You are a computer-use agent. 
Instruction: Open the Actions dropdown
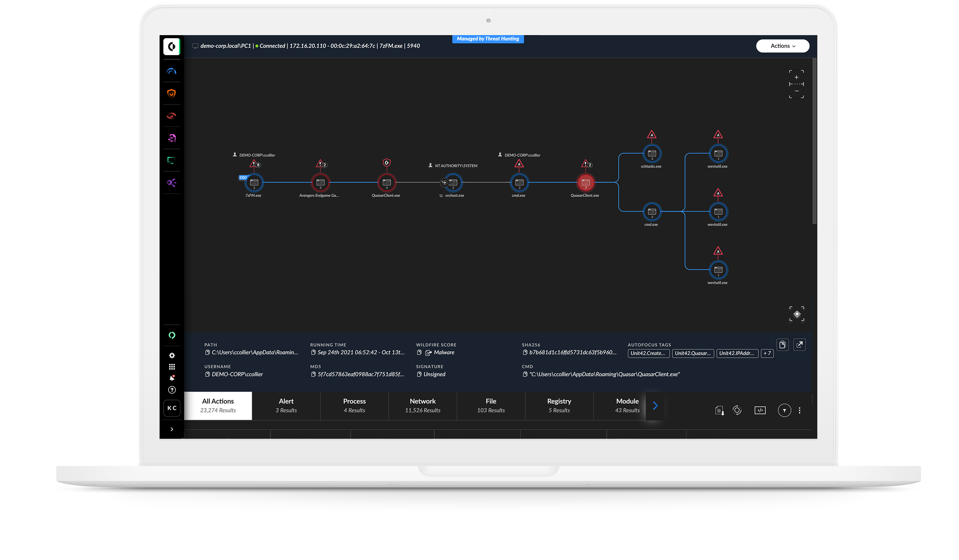click(782, 46)
